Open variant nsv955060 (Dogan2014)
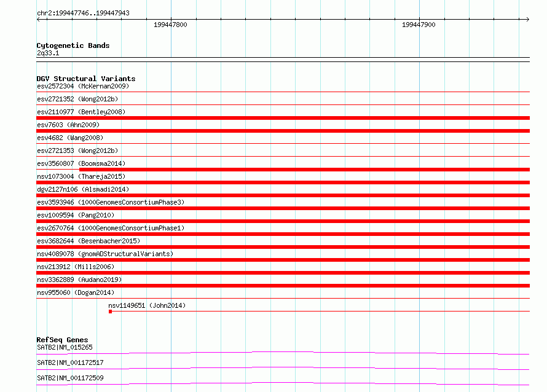This screenshot has width=547, height=392. point(76,292)
